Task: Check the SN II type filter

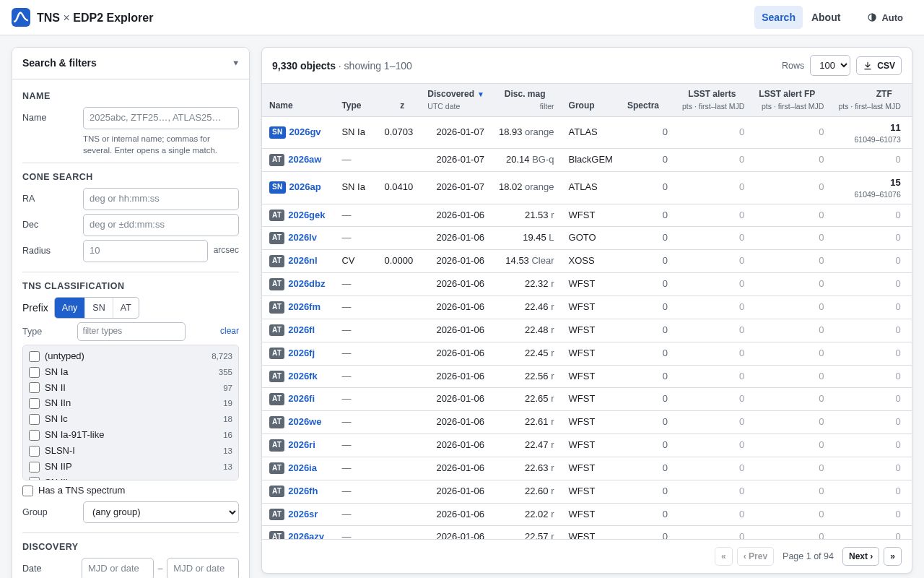Action: click(x=35, y=388)
